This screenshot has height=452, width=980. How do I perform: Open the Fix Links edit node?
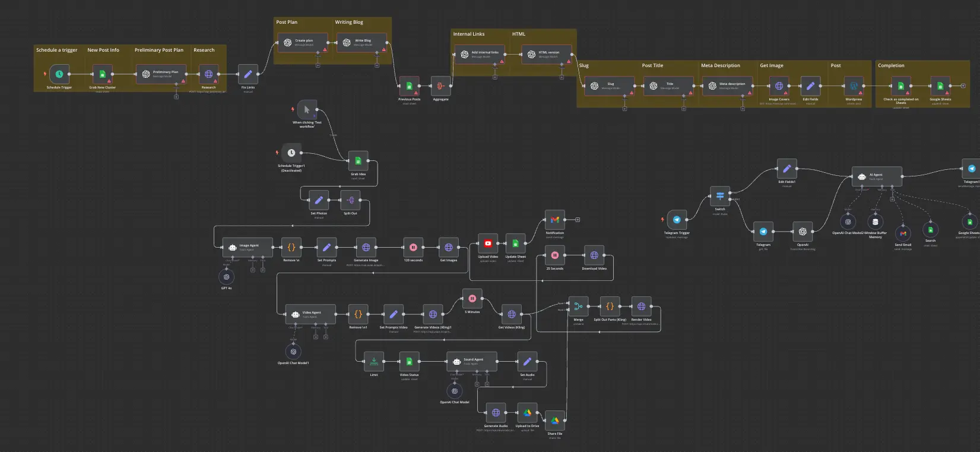coord(248,74)
